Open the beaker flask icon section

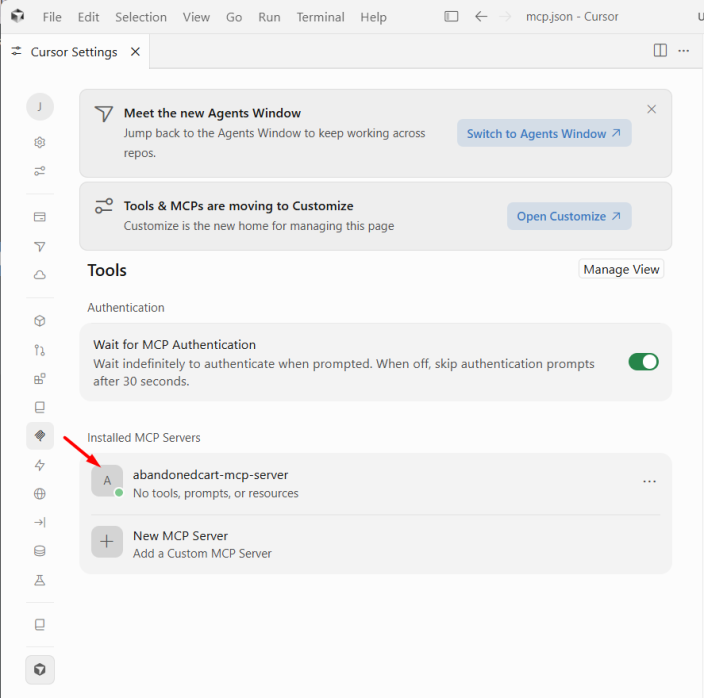pyautogui.click(x=40, y=580)
